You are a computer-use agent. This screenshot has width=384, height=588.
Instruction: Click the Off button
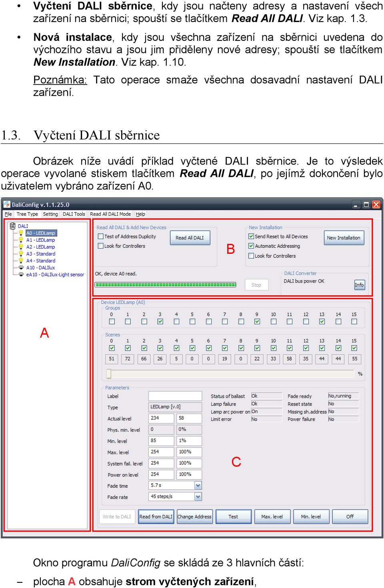pos(350,517)
